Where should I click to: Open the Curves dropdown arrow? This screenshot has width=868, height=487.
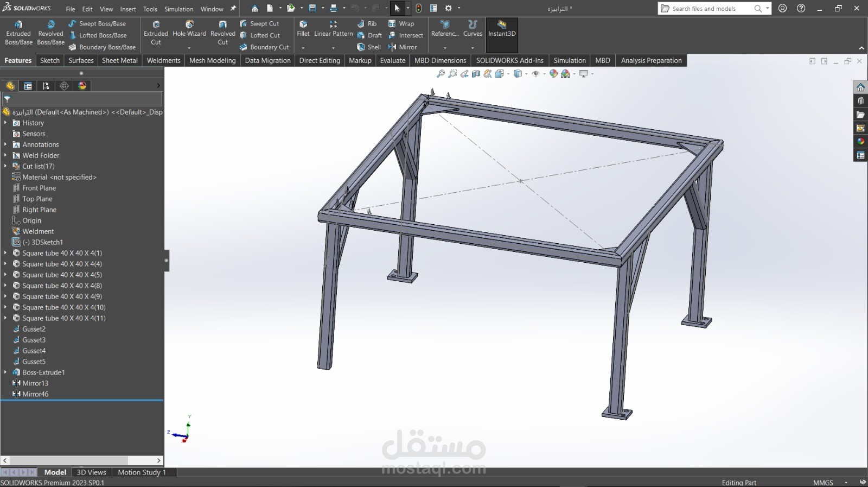(x=473, y=48)
